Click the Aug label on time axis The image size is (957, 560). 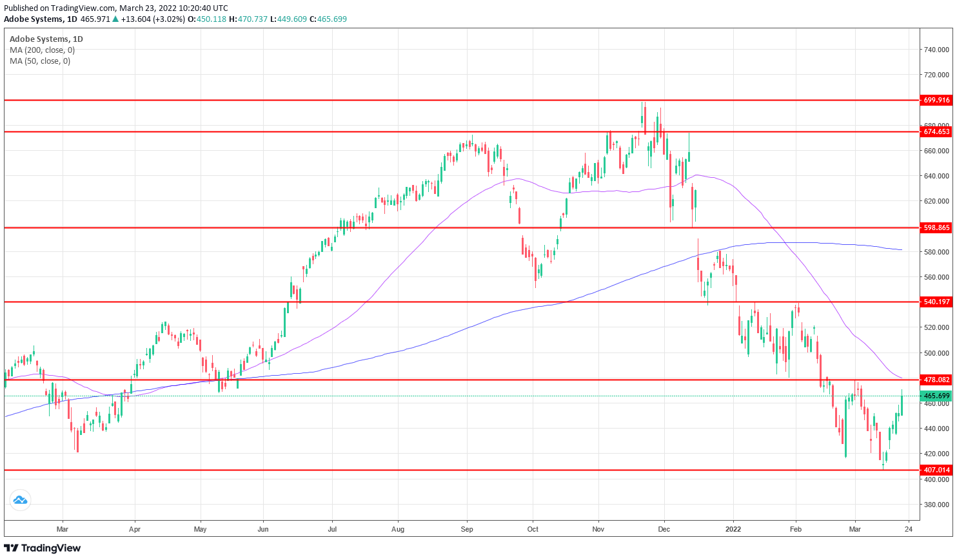click(x=398, y=529)
